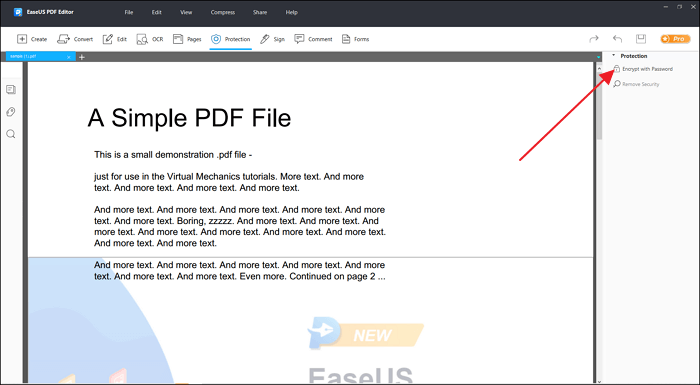Click the 'A Simple PDF File' heading
The width and height of the screenshot is (700, 385).
point(189,118)
